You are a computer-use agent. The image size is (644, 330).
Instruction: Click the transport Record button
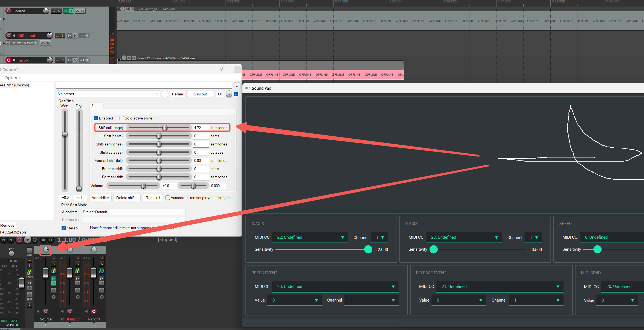pyautogui.click(x=19, y=240)
